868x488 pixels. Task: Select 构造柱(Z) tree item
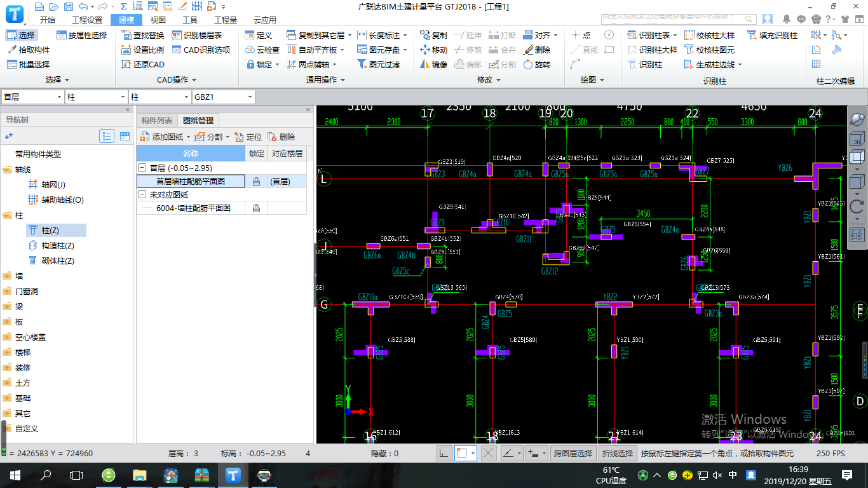click(x=51, y=245)
